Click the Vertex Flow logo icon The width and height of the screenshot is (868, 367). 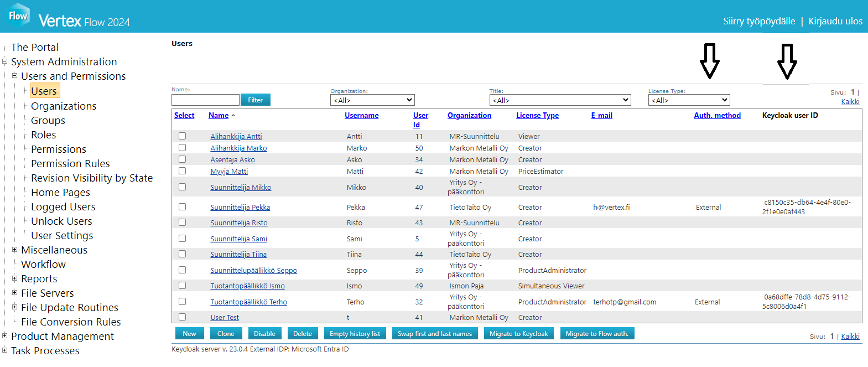(x=18, y=15)
